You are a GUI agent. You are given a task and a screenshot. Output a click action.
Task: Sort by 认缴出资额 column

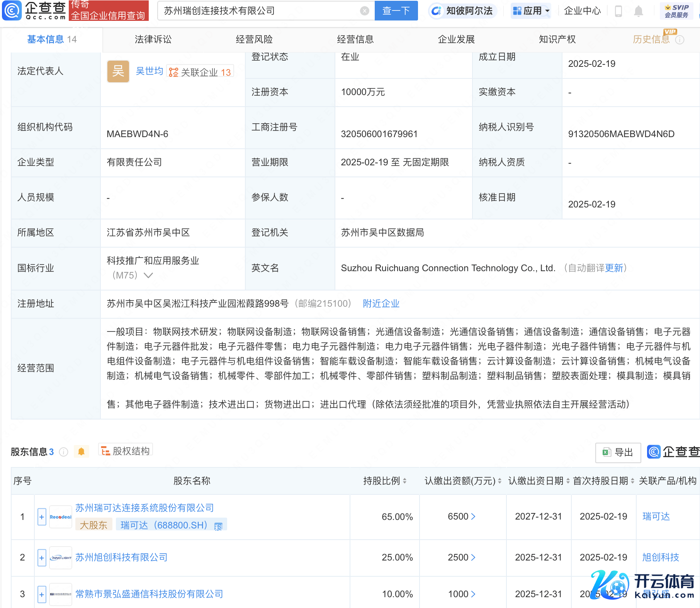[x=500, y=481]
